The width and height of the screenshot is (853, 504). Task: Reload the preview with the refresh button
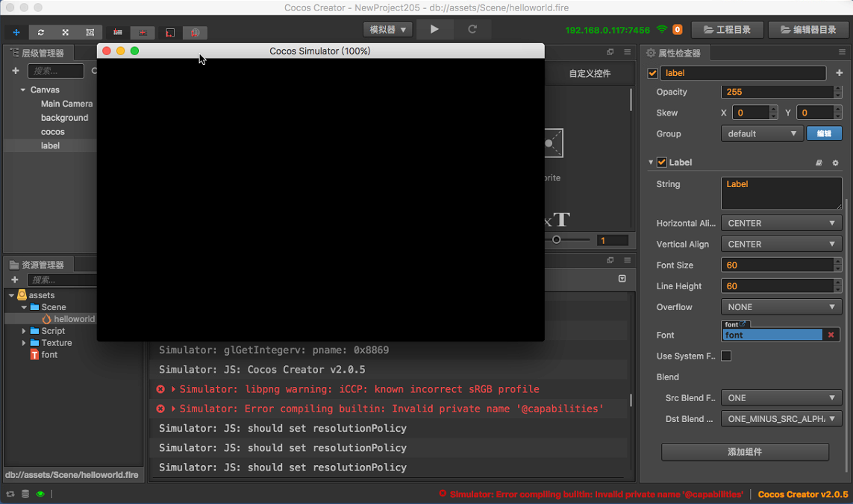472,29
